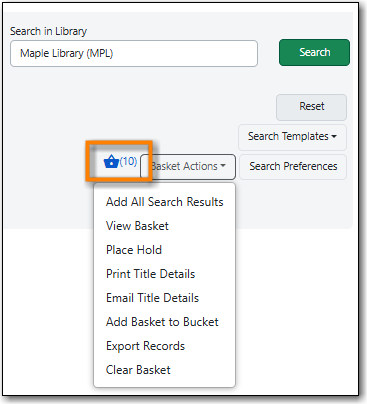
Task: Select Print Title Details
Action: click(150, 274)
